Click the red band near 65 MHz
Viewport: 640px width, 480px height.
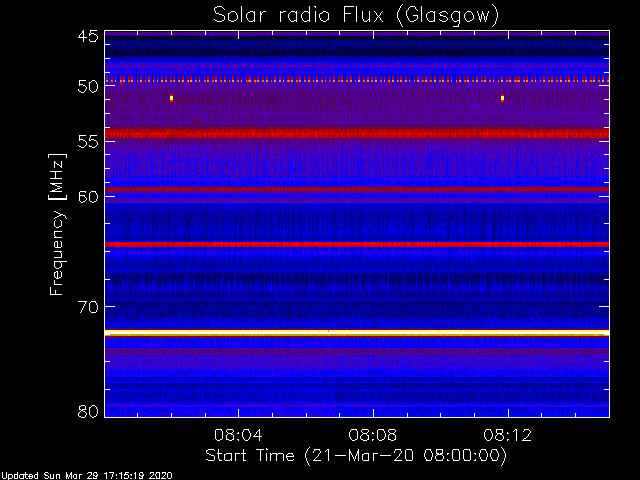point(357,244)
